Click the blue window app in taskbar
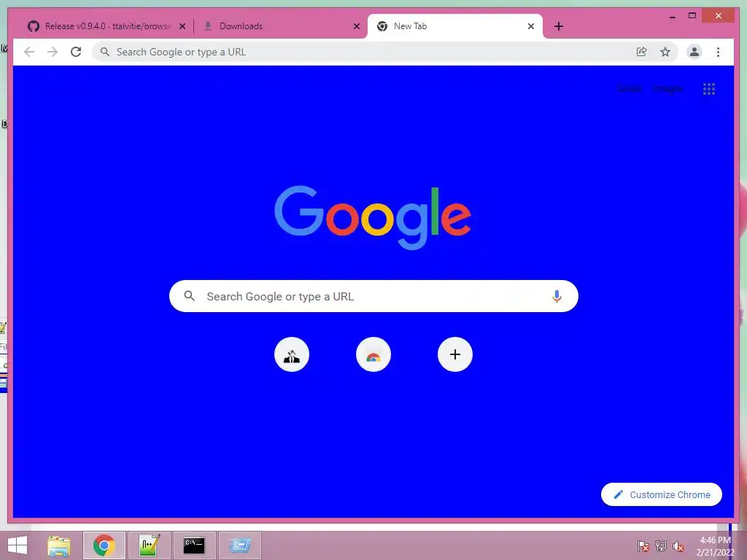The image size is (747, 560). pyautogui.click(x=240, y=545)
